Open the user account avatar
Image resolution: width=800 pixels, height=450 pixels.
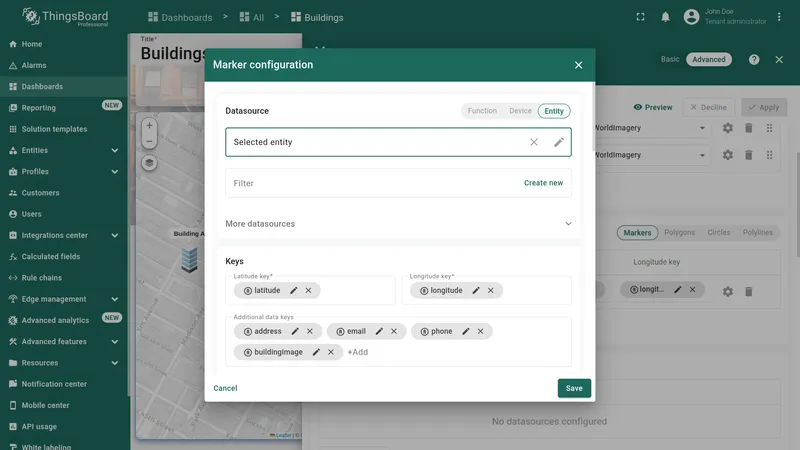[x=691, y=17]
